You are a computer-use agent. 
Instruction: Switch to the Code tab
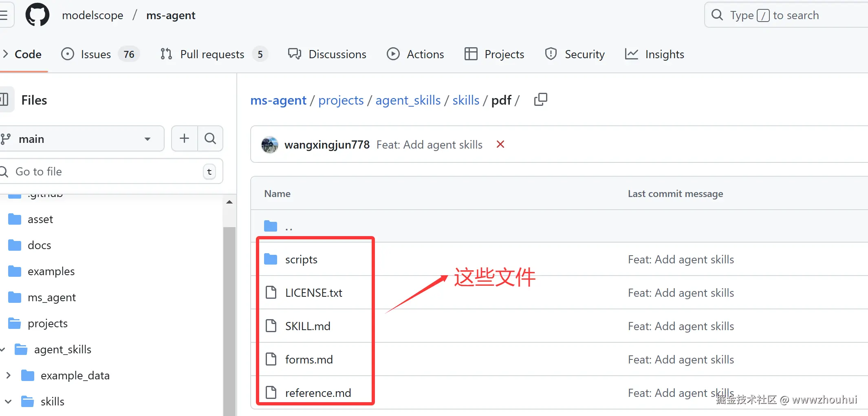coord(24,54)
